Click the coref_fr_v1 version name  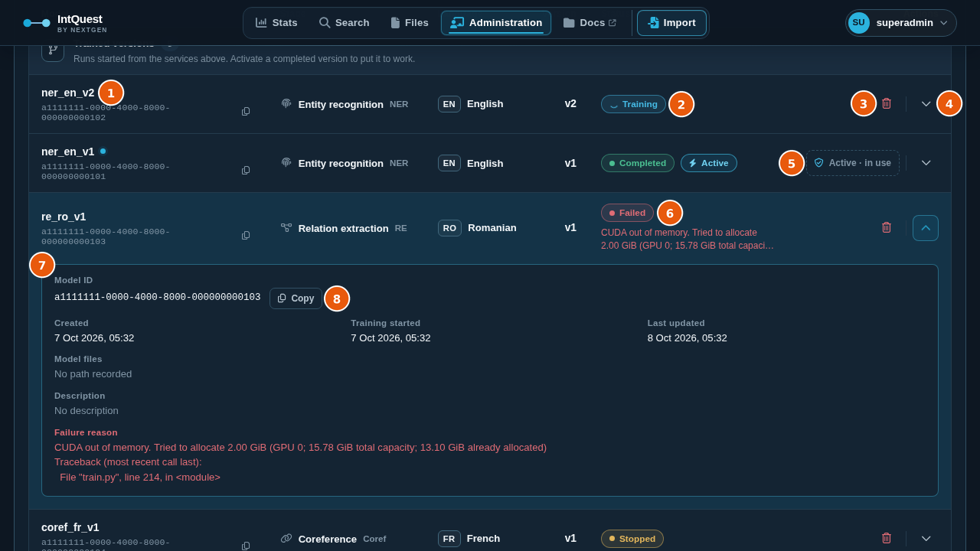[x=70, y=527]
